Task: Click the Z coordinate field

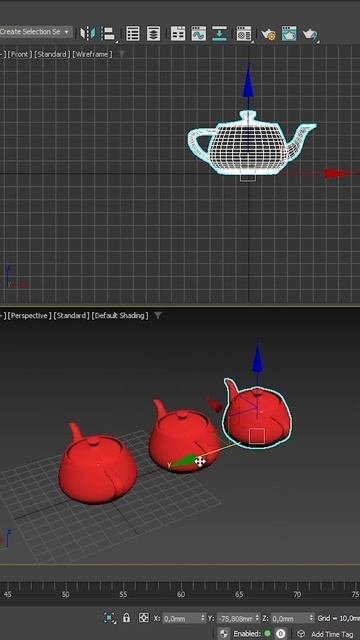Action: (290, 618)
